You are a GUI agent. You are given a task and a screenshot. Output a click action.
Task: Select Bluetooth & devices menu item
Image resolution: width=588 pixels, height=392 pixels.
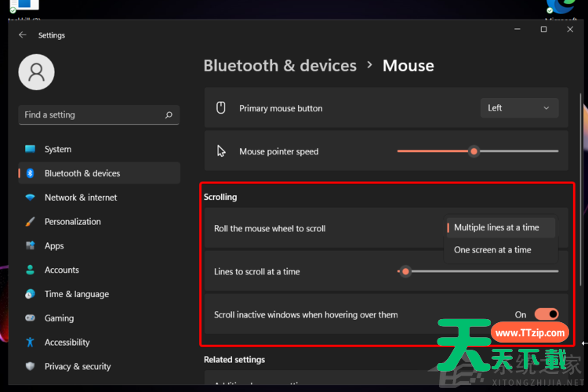pyautogui.click(x=82, y=173)
